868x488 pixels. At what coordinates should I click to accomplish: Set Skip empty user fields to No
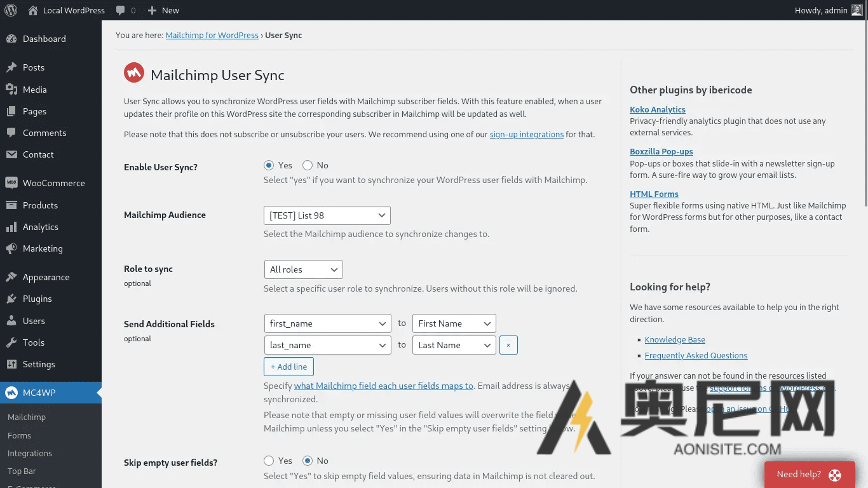pyautogui.click(x=308, y=461)
